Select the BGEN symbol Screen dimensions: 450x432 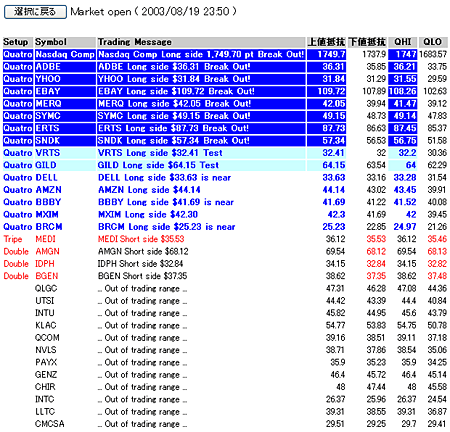(47, 276)
